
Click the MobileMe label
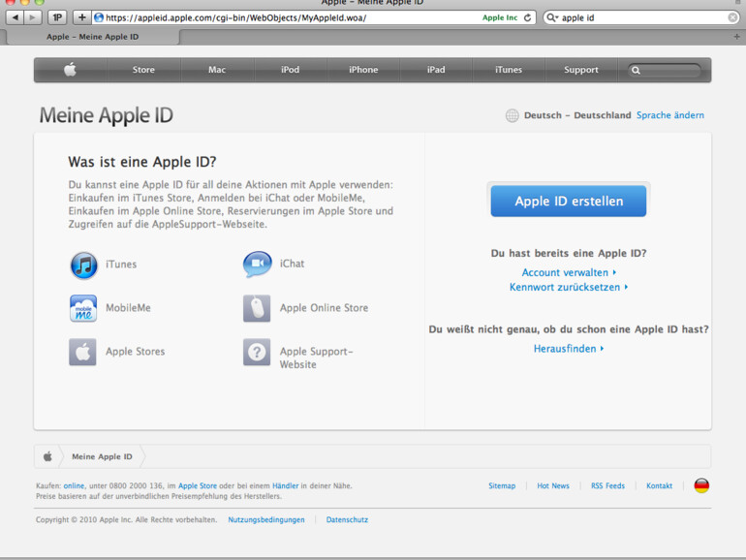tap(128, 308)
